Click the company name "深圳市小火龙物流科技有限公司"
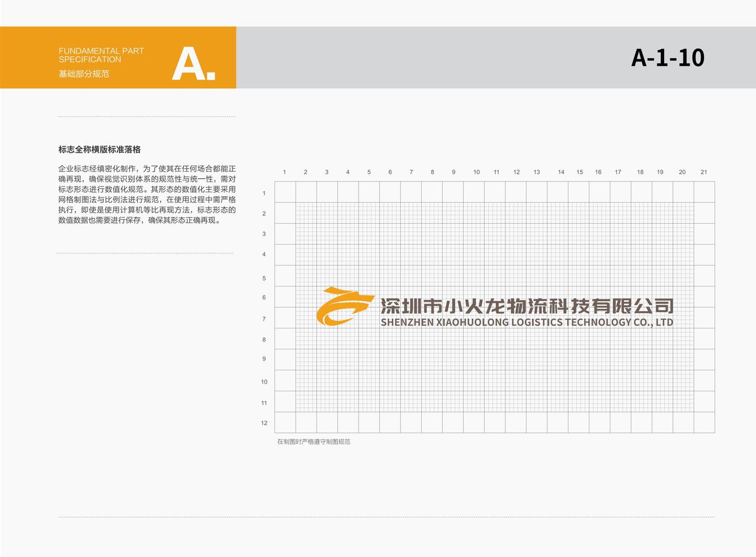 [527, 306]
